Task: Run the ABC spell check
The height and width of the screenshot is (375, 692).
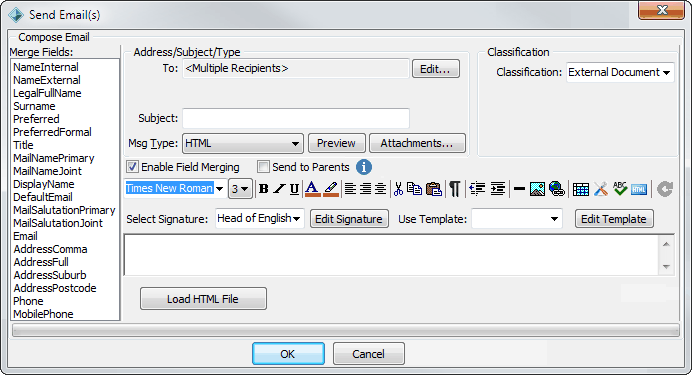Action: click(620, 189)
